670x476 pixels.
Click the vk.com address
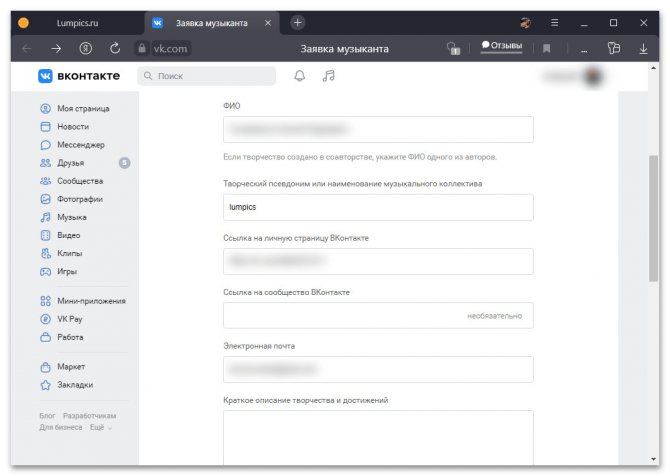pyautogui.click(x=170, y=49)
